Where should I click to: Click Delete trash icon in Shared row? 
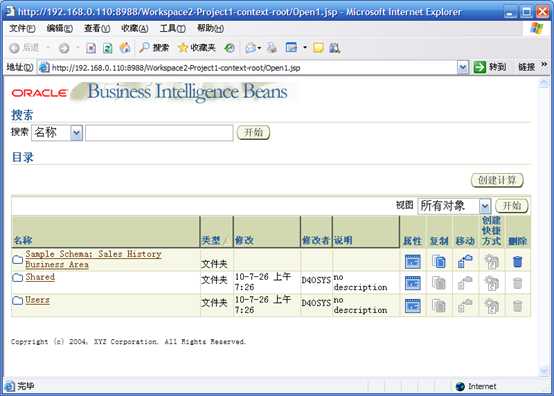point(517,283)
